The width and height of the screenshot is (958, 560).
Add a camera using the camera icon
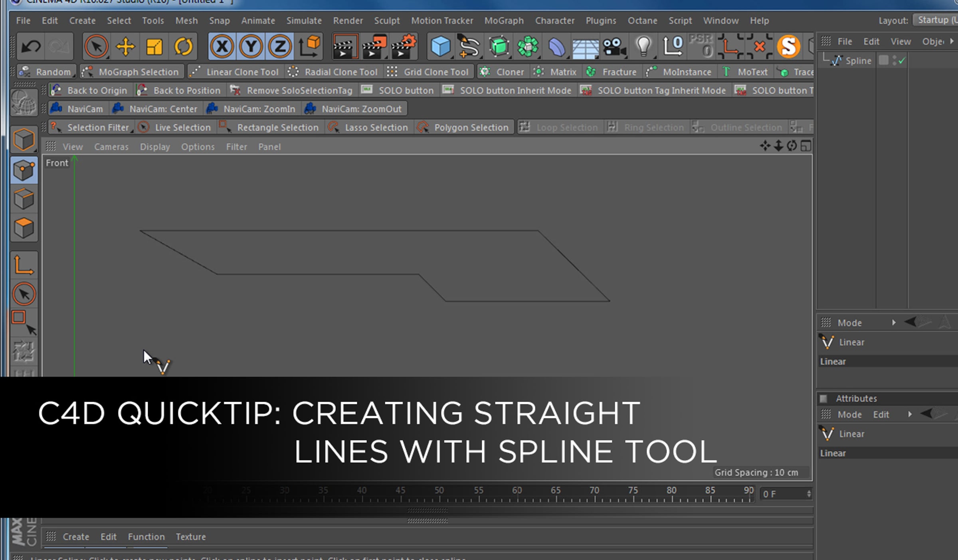(614, 47)
